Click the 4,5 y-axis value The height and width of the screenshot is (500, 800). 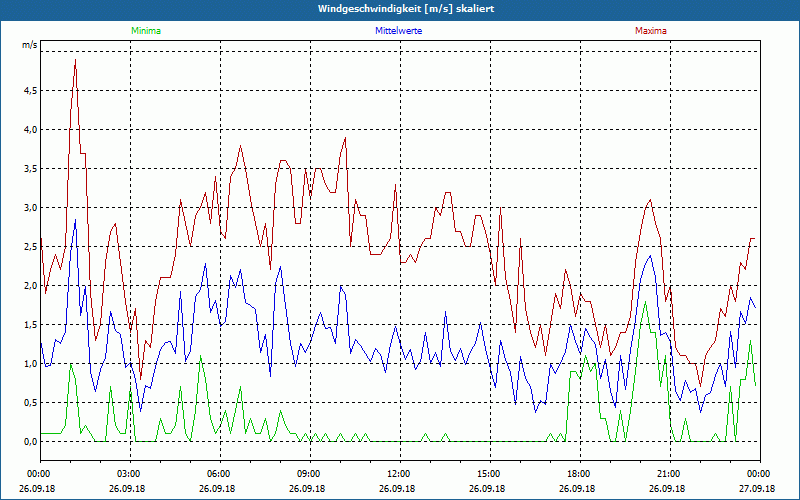click(x=30, y=91)
